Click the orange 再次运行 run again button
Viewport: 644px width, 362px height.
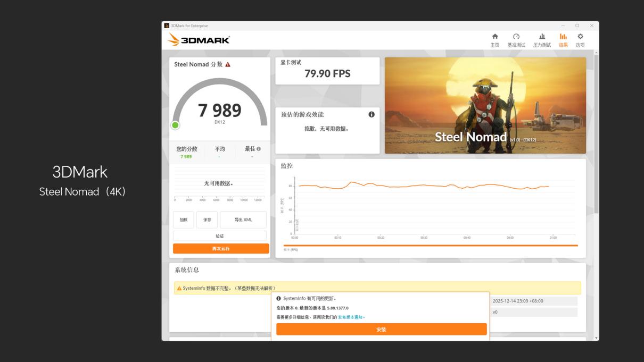(221, 249)
